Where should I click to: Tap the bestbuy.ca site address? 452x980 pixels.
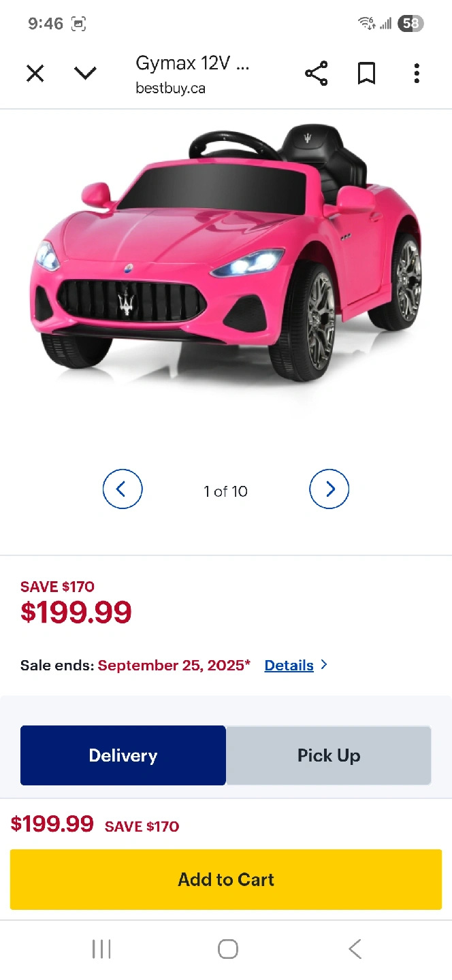170,88
